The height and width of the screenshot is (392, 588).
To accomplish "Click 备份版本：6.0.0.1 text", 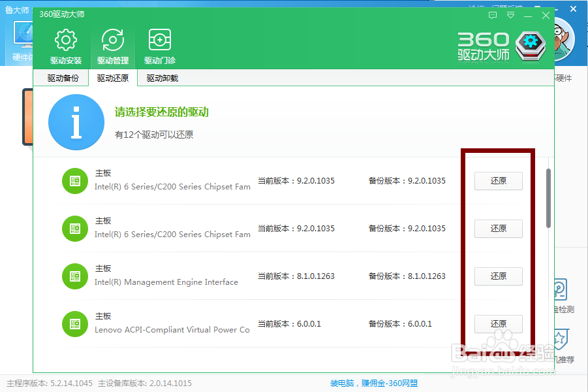I will click(400, 323).
